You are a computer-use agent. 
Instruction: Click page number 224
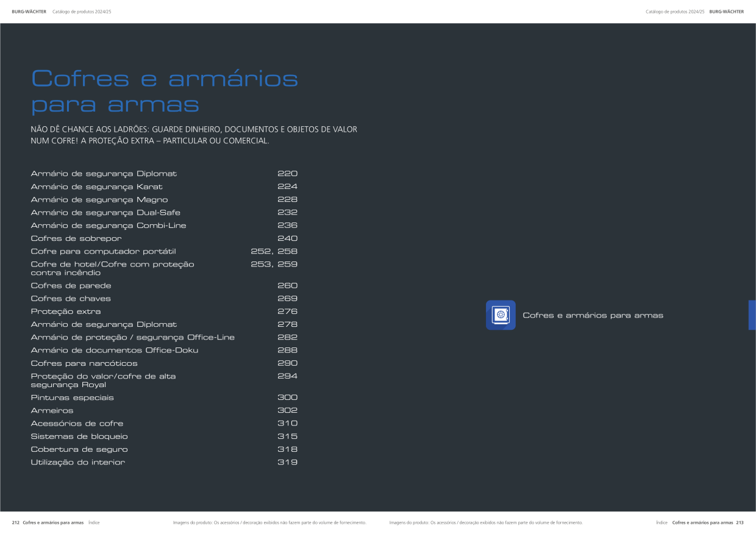[x=287, y=187]
